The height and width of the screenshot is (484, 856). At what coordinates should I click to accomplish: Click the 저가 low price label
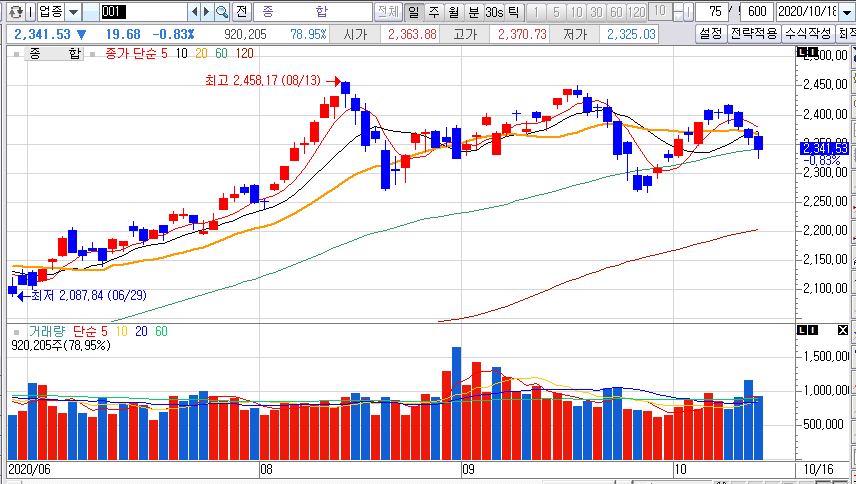pos(576,34)
